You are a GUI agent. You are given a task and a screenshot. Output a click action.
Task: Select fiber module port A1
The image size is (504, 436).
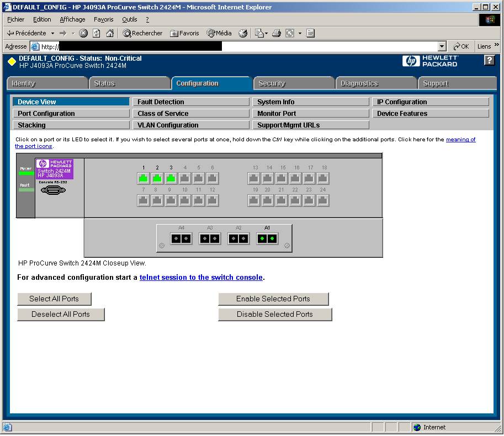pyautogui.click(x=267, y=238)
